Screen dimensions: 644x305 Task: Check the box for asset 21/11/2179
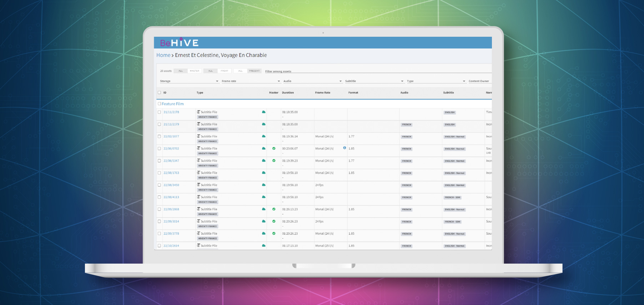coord(159,124)
